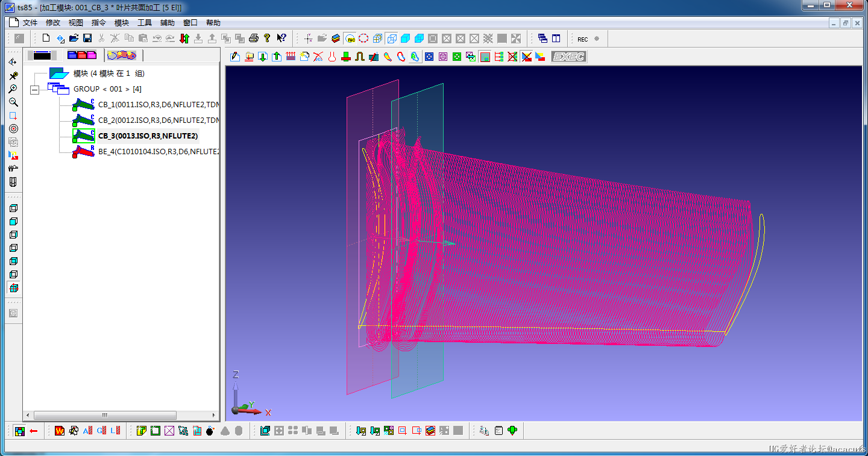
Task: Save using the floppy disk icon
Action: pyautogui.click(x=87, y=39)
